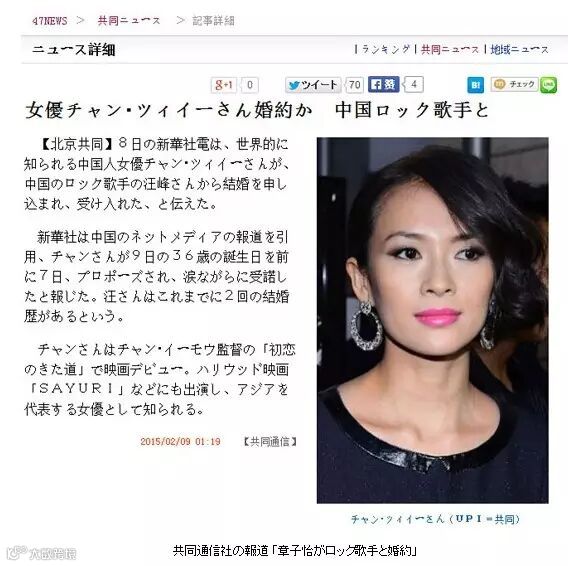
Task: Click the photo caption crediting UPI＝共同
Action: point(435,519)
